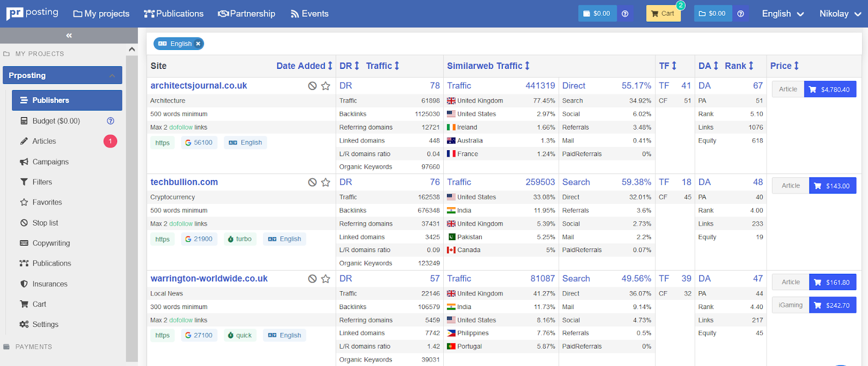868x366 pixels.
Task: Add architectsjournal.co.uk to the stop list
Action: click(312, 86)
